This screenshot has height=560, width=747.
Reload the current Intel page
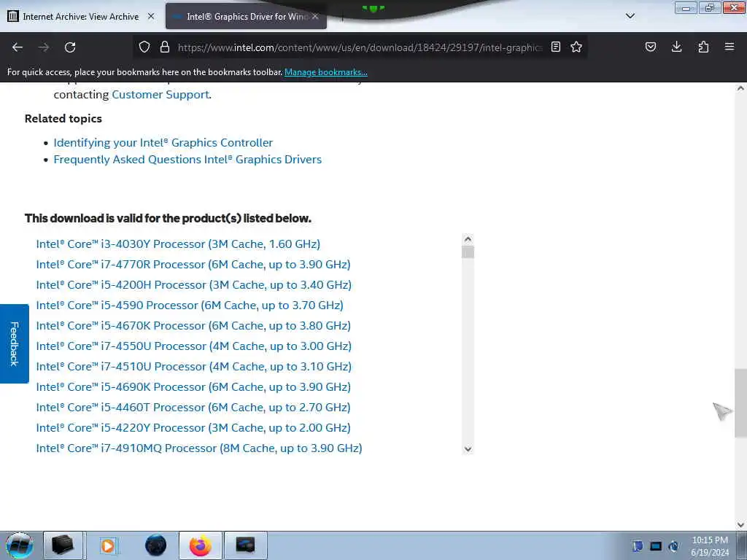(70, 47)
